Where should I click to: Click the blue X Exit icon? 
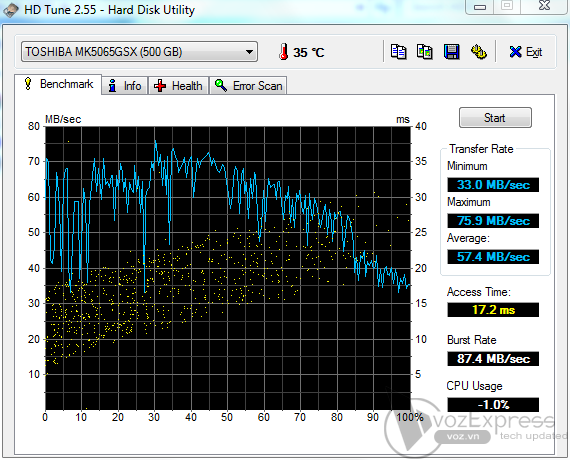click(515, 52)
